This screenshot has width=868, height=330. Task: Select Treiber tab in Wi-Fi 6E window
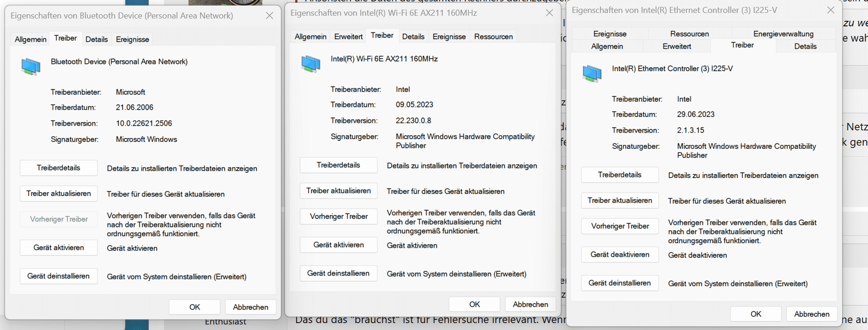click(x=382, y=36)
